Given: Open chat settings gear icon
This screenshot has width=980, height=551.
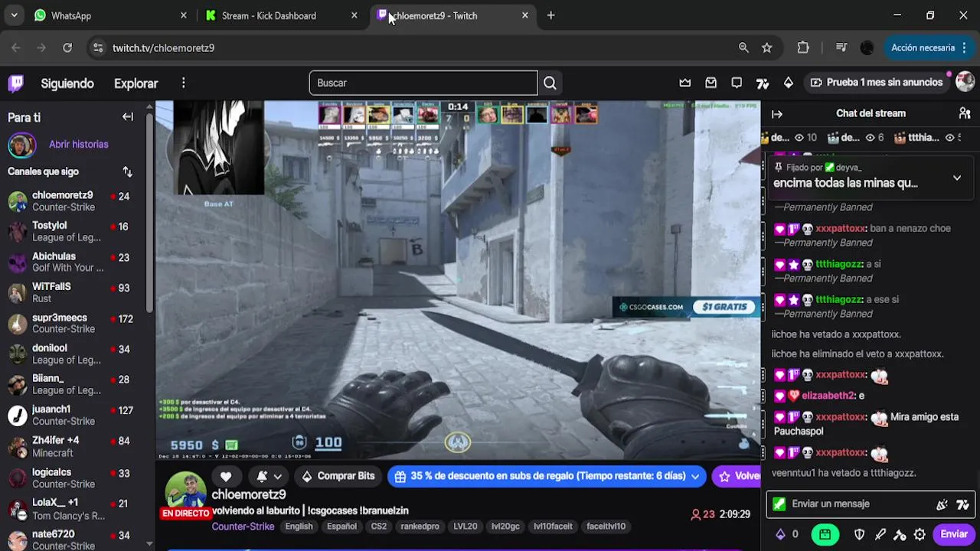Looking at the screenshot, I should click(x=920, y=535).
